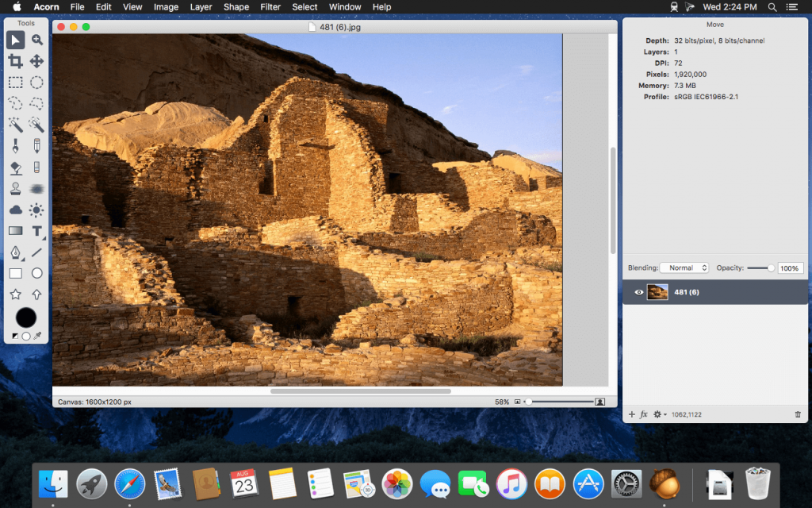Open the Layer menu
The height and width of the screenshot is (508, 812).
pos(201,7)
